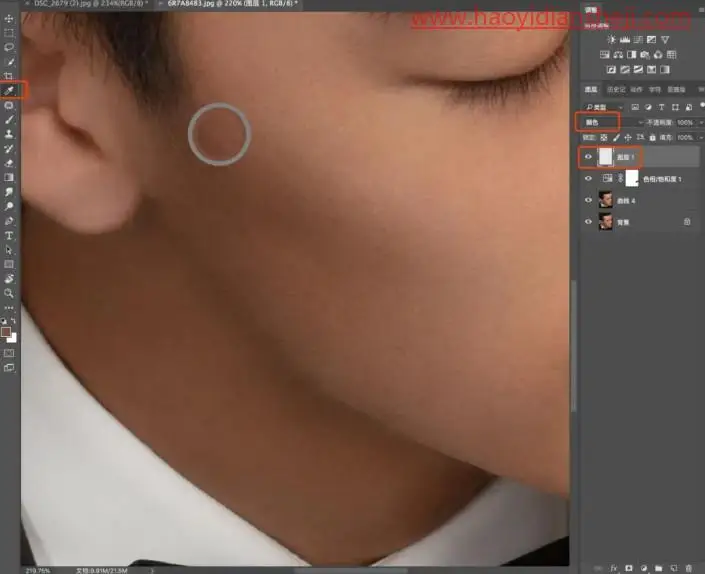This screenshot has width=705, height=574.
Task: Select the Path Selection arrow tool
Action: coord(9,250)
